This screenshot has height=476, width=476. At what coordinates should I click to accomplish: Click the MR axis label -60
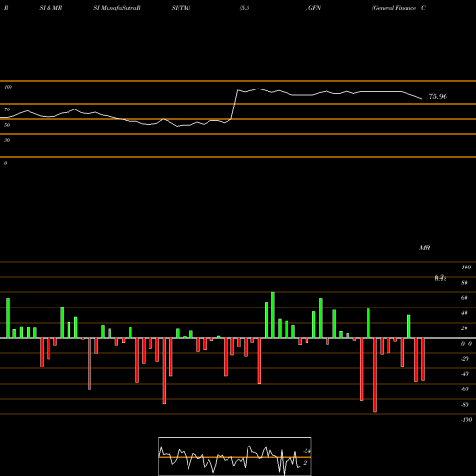(x=465, y=389)
